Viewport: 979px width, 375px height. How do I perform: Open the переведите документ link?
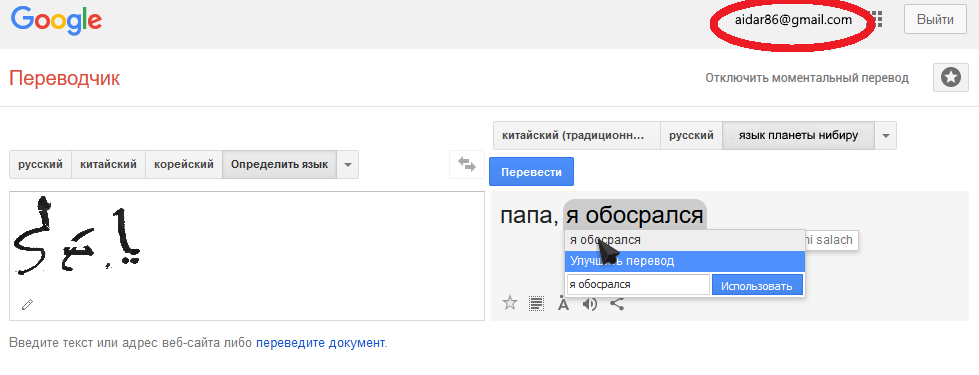point(320,343)
